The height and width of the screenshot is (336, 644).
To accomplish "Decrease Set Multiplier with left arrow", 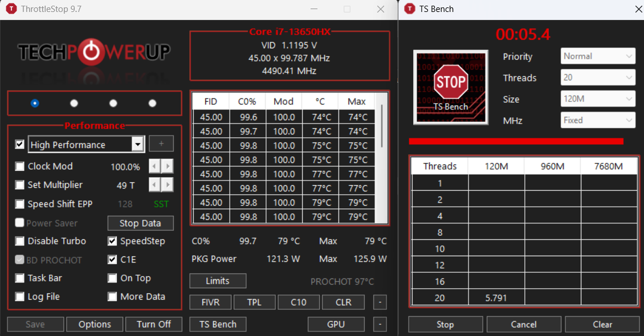I will (x=154, y=185).
